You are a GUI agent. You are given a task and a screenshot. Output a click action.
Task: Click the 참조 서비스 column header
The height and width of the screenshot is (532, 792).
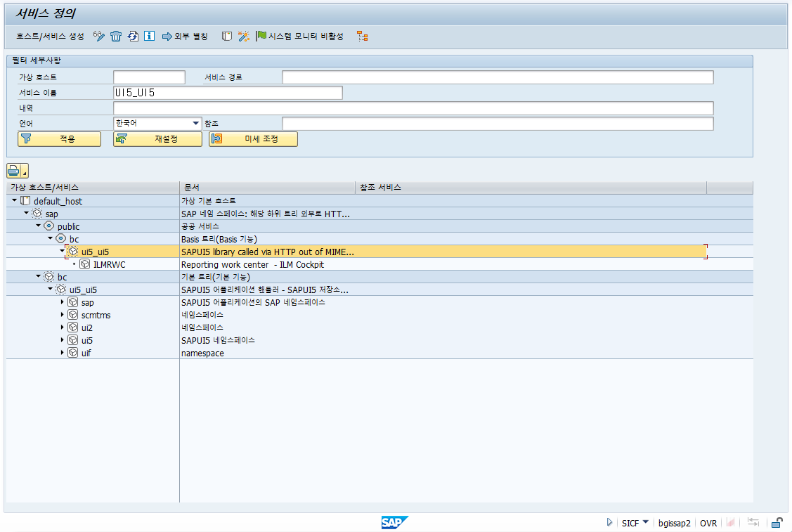point(531,188)
